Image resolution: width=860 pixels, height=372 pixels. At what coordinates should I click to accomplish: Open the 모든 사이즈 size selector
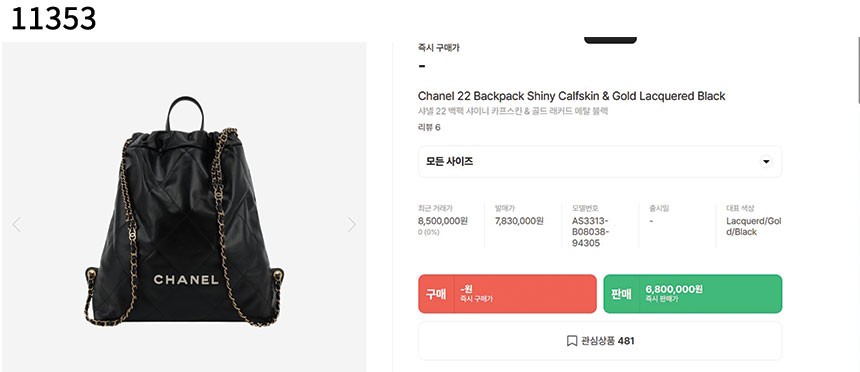pyautogui.click(x=600, y=162)
